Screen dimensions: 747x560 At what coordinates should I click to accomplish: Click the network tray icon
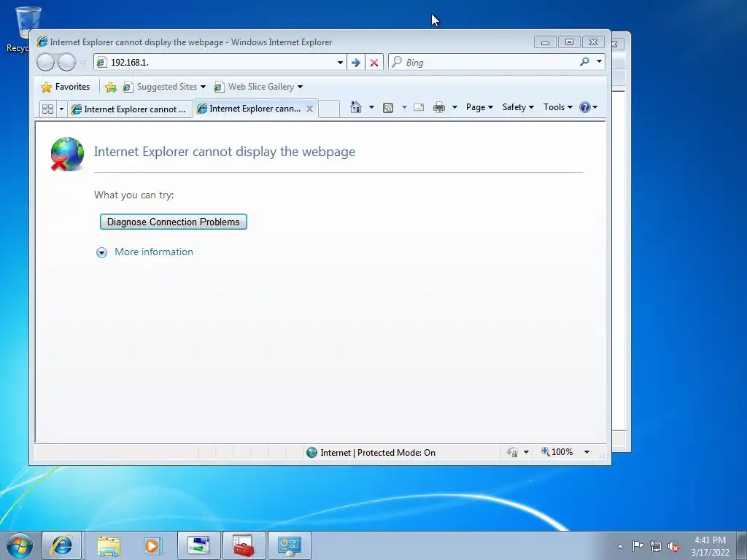pyautogui.click(x=656, y=546)
